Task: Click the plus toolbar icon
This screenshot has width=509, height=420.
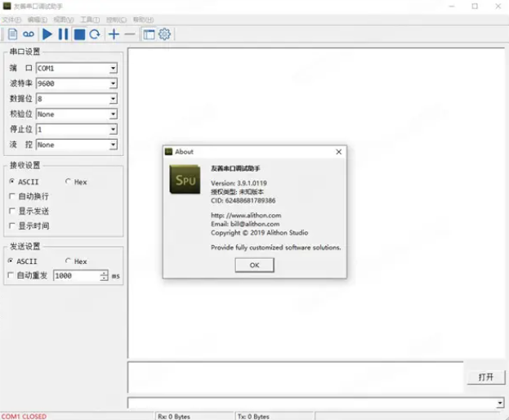Action: (x=114, y=34)
